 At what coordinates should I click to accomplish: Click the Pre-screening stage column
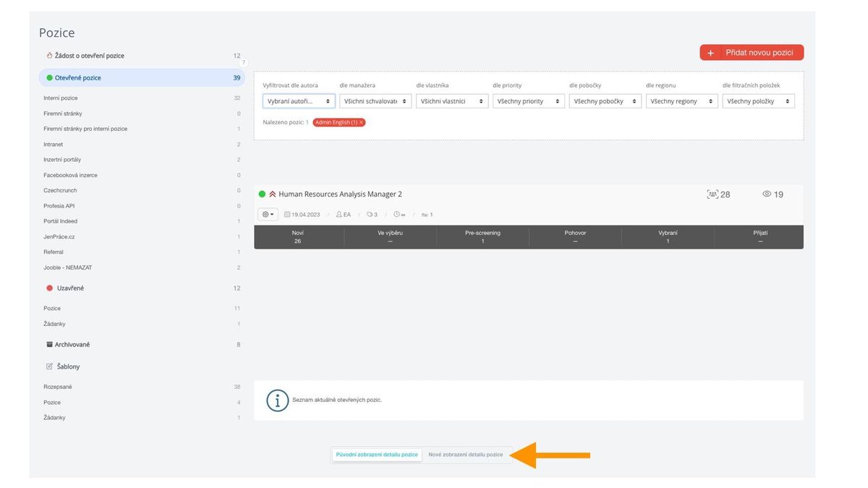coord(482,236)
